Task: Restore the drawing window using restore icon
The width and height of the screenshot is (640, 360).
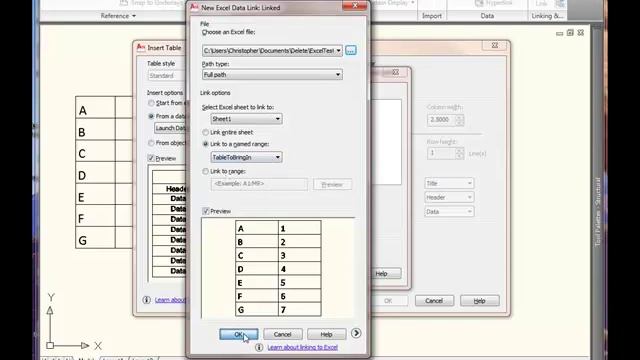Action: [570, 33]
